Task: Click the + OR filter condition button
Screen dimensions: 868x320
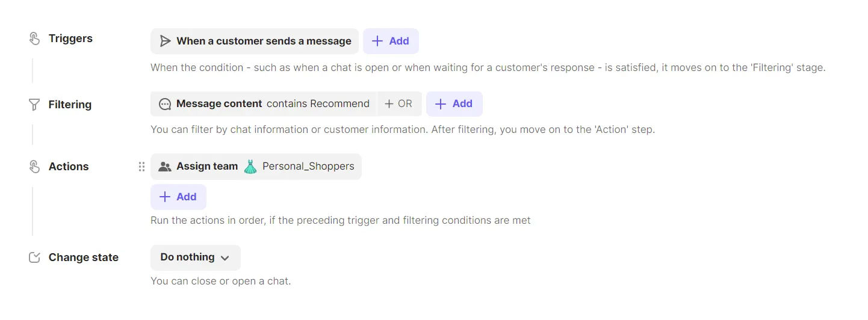Action: 398,104
